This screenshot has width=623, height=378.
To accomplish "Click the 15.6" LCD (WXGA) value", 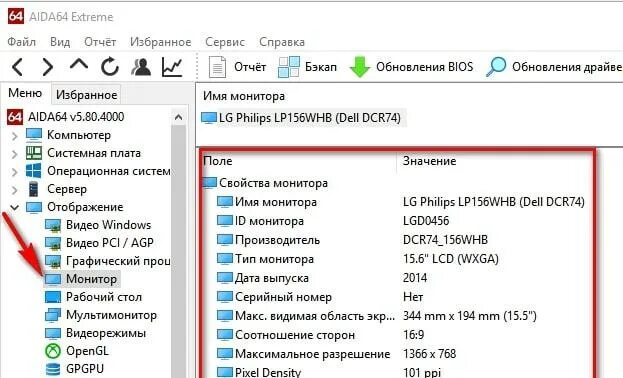I will 451,259.
